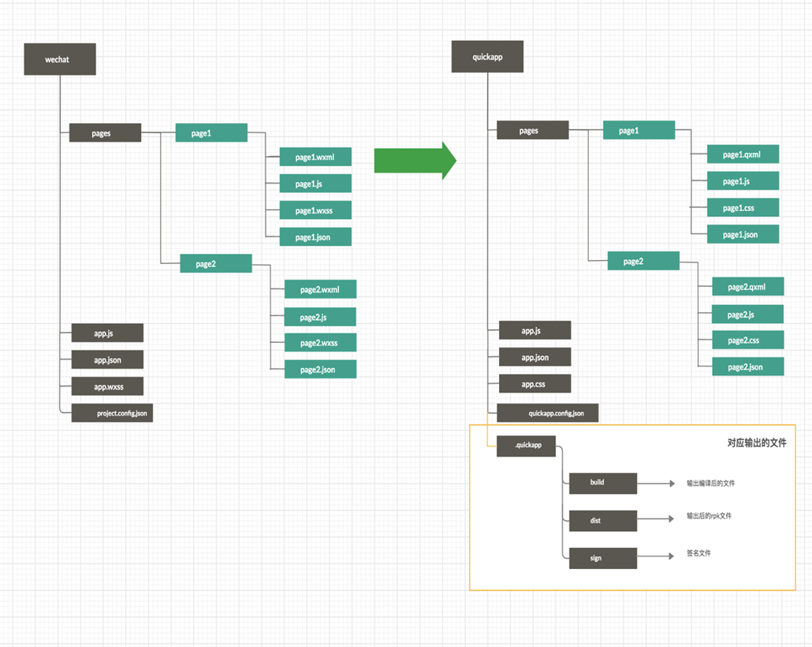This screenshot has height=647, width=812.
Task: Click the page1.wxml file node
Action: click(x=315, y=158)
